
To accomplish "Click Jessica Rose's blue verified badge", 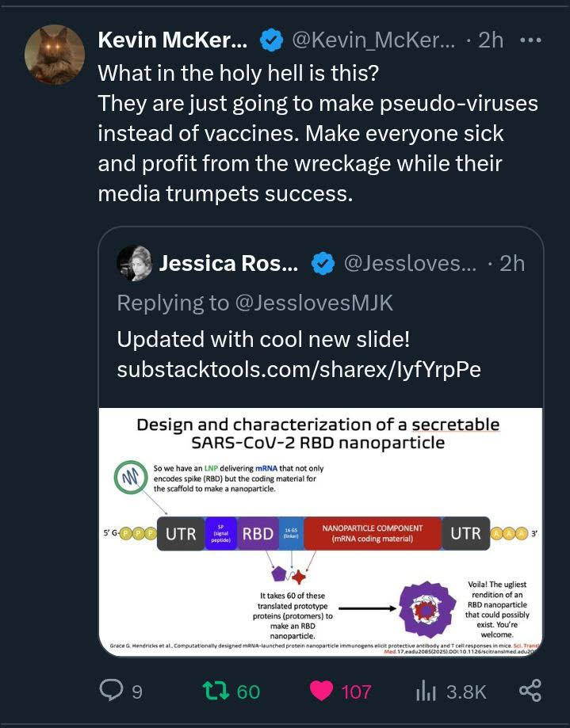I will [323, 264].
